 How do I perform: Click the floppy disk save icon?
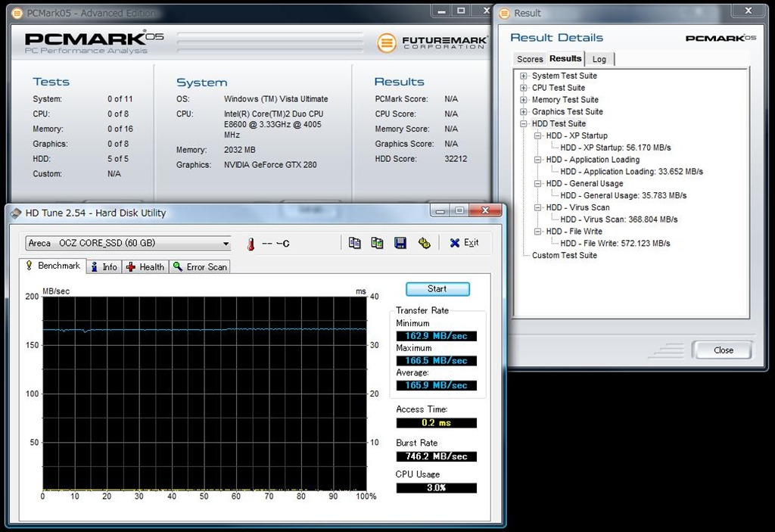click(x=400, y=243)
